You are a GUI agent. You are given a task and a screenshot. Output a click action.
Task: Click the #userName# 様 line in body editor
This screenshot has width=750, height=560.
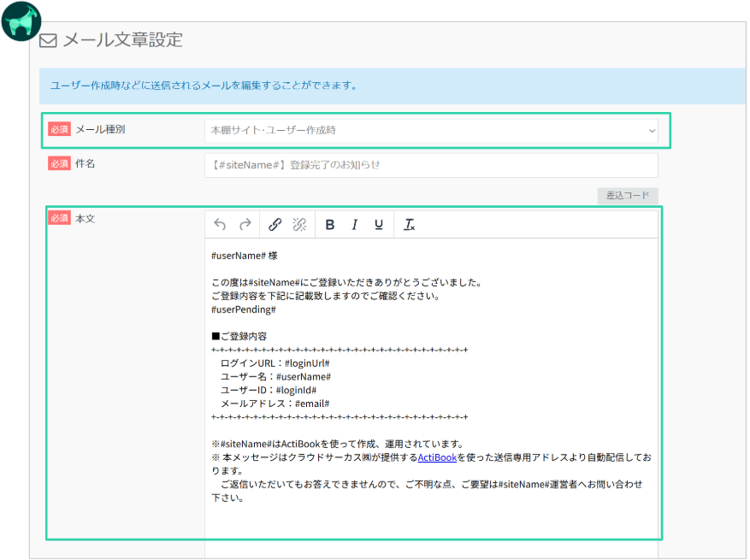[x=244, y=256]
